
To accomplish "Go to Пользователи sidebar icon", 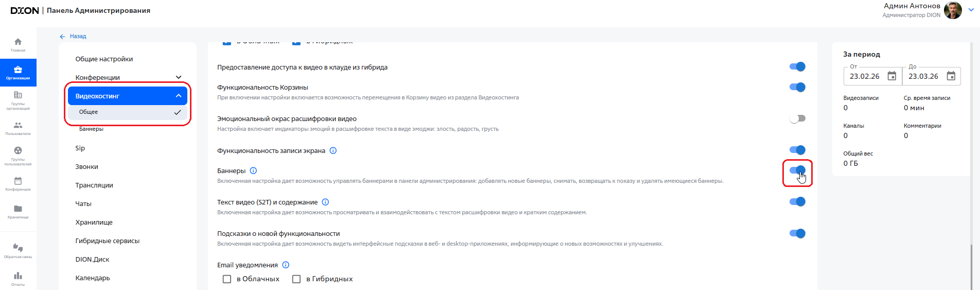I will pos(18,128).
